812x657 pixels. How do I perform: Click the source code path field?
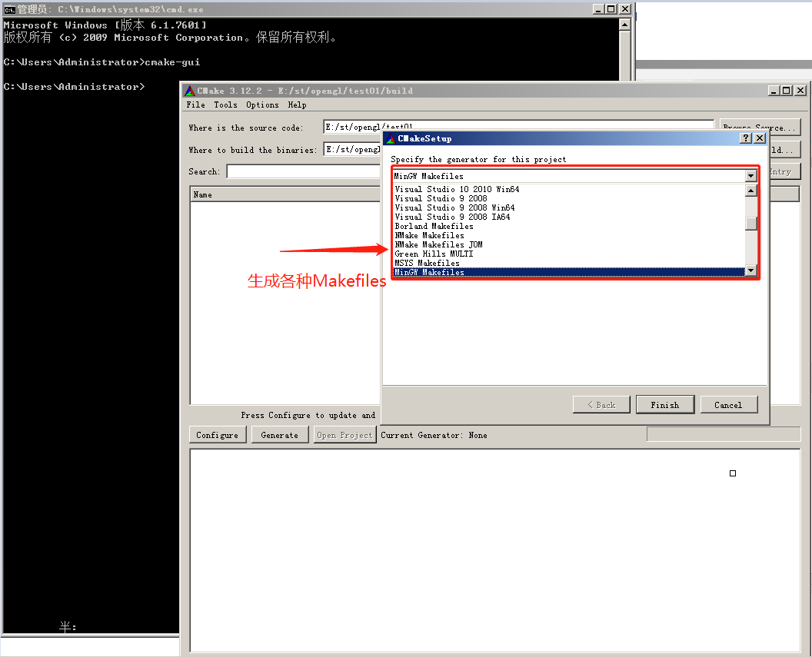tap(519, 127)
